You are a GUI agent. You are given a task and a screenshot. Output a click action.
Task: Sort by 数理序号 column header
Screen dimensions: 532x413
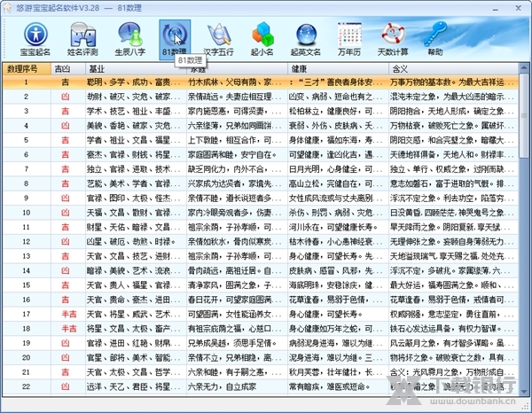(27, 69)
